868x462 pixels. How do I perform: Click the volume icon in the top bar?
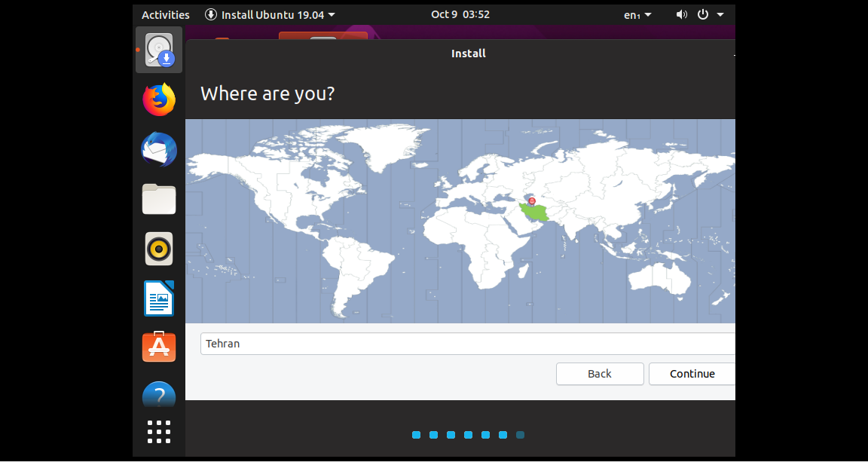click(682, 14)
